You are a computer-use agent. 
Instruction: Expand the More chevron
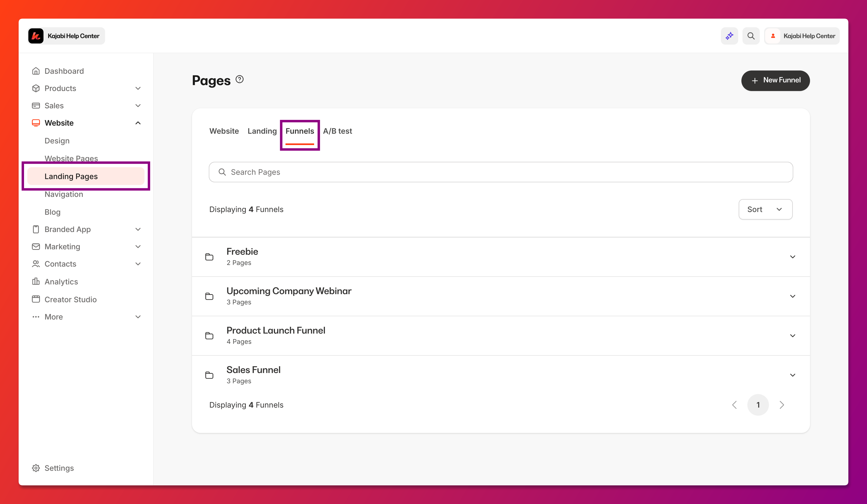(138, 317)
